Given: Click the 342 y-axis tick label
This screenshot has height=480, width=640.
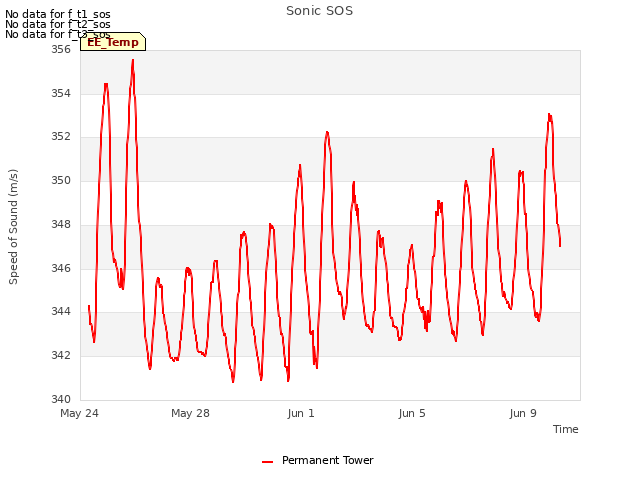Looking at the screenshot, I should (x=60, y=356).
